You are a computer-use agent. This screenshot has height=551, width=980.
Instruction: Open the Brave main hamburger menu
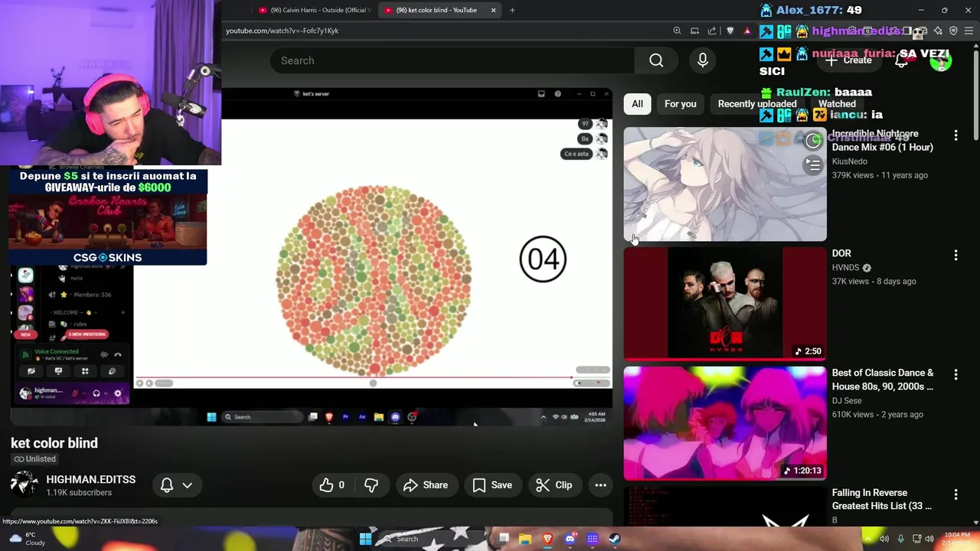point(969,31)
